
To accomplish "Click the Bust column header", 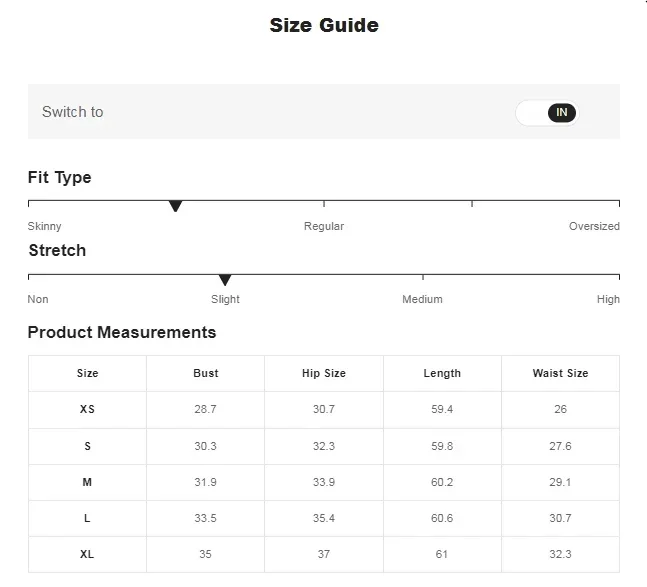I will tap(206, 373).
